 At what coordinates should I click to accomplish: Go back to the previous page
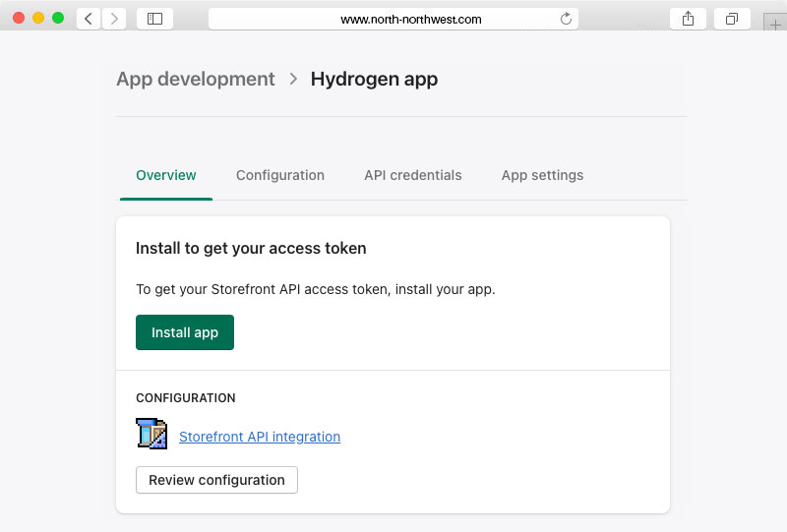pyautogui.click(x=89, y=19)
